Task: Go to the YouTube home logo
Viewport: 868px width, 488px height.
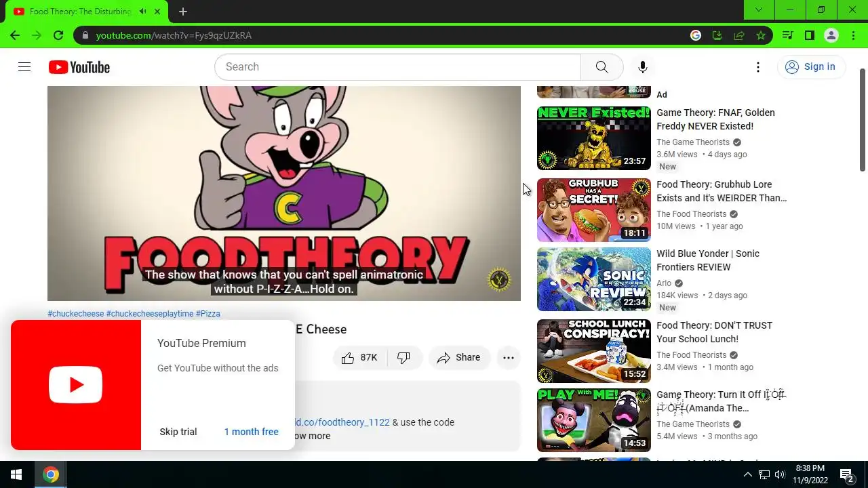Action: tap(79, 67)
